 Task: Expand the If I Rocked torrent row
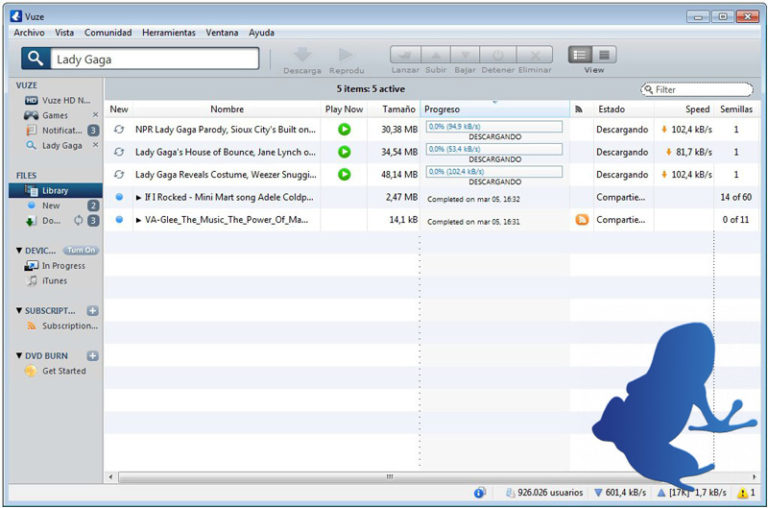tap(139, 197)
